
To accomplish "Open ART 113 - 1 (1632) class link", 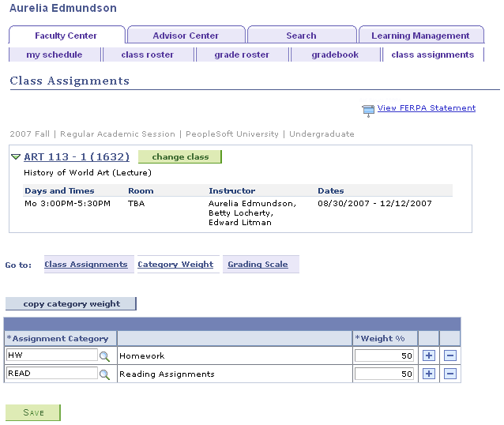I will tap(77, 157).
